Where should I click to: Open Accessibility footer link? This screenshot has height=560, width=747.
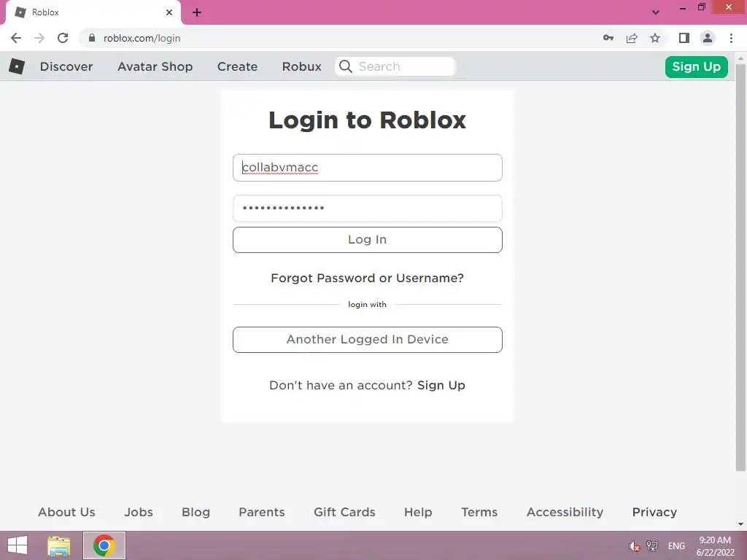tap(565, 512)
